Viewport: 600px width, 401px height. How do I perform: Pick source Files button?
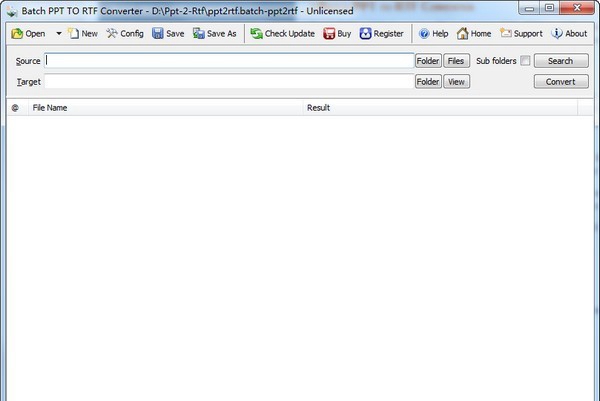pyautogui.click(x=457, y=61)
